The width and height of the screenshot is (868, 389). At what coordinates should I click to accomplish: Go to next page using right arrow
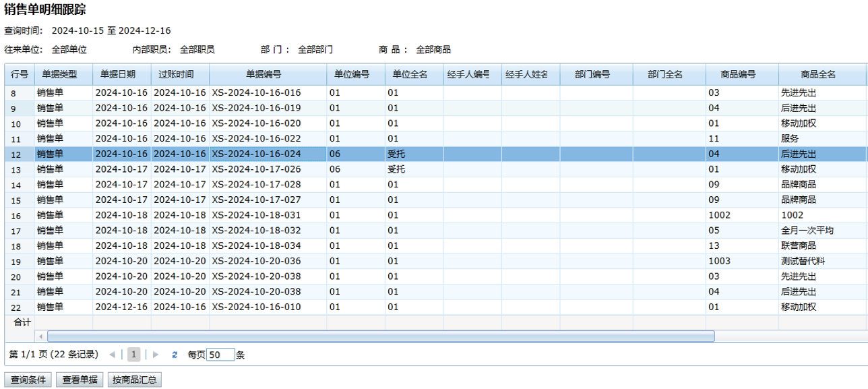156,355
